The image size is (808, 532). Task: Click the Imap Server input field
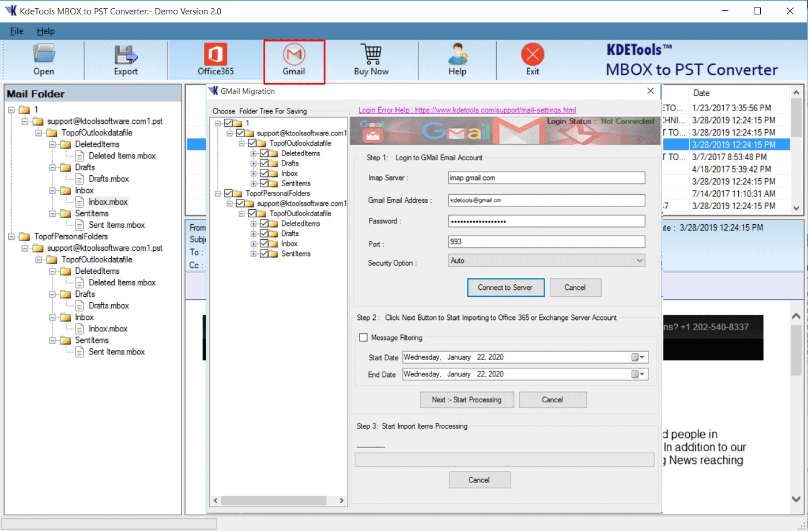coord(546,178)
